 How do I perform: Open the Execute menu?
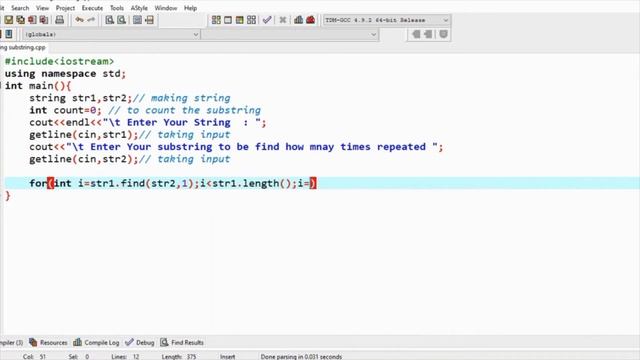[x=92, y=8]
